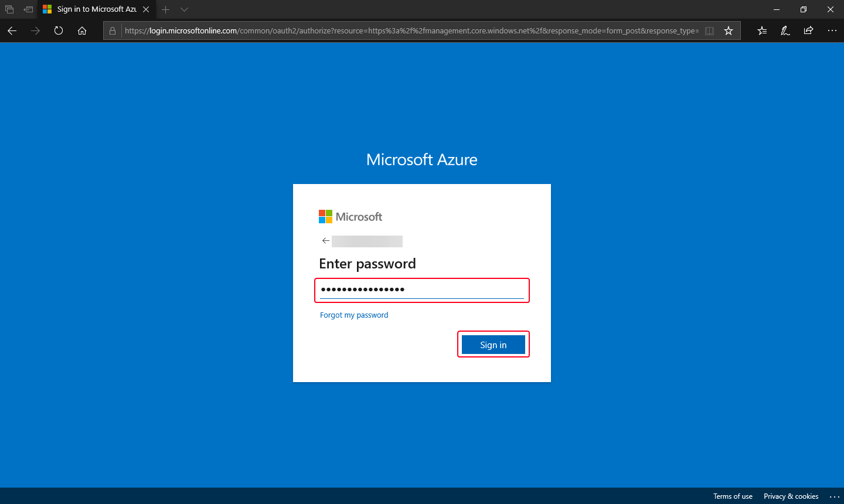This screenshot has width=844, height=504.
Task: Click the back arrow above Enter password
Action: (326, 240)
